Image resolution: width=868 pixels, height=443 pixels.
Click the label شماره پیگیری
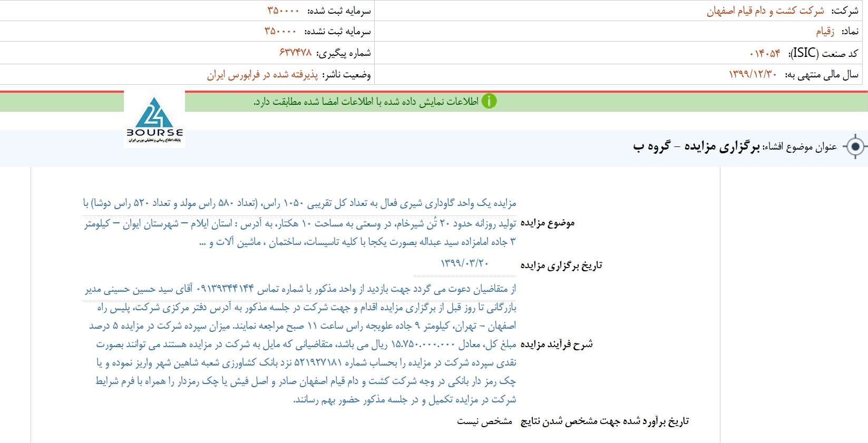coord(343,53)
